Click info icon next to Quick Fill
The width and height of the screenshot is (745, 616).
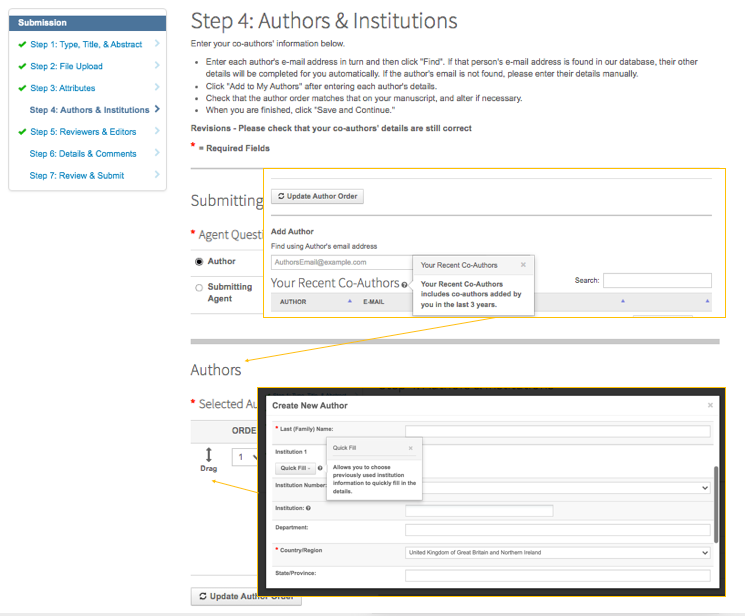click(320, 468)
